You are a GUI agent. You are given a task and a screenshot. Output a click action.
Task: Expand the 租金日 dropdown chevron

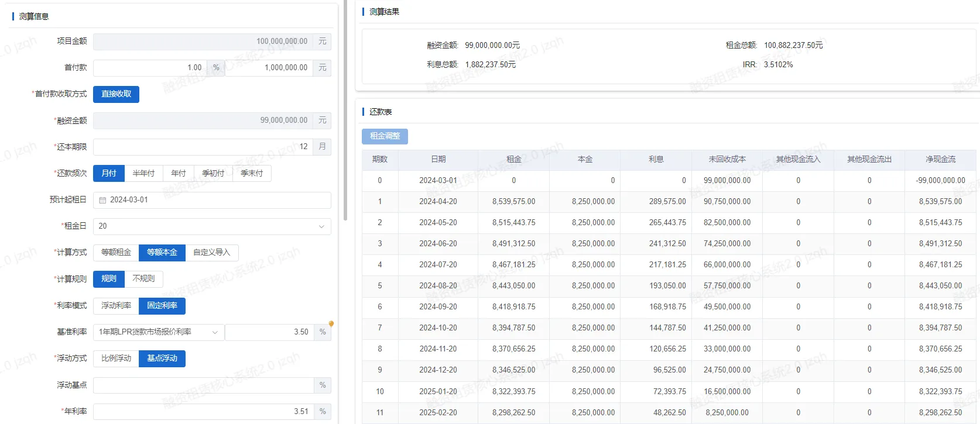(x=321, y=226)
